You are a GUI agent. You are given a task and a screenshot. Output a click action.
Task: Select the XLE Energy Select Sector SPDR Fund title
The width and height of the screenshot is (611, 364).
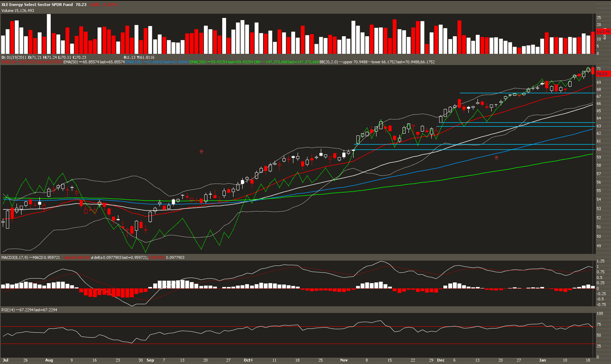(x=37, y=5)
